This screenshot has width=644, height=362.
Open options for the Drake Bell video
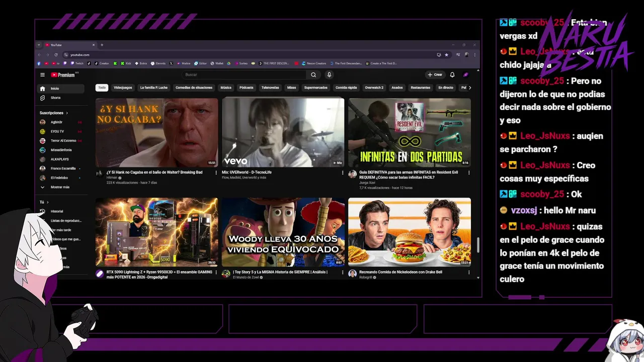[469, 272]
